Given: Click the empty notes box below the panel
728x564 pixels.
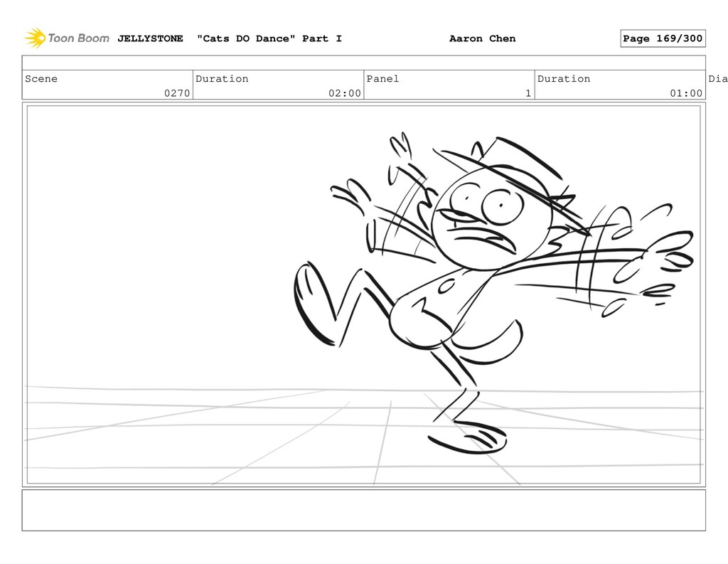Looking at the screenshot, I should pos(363,510).
